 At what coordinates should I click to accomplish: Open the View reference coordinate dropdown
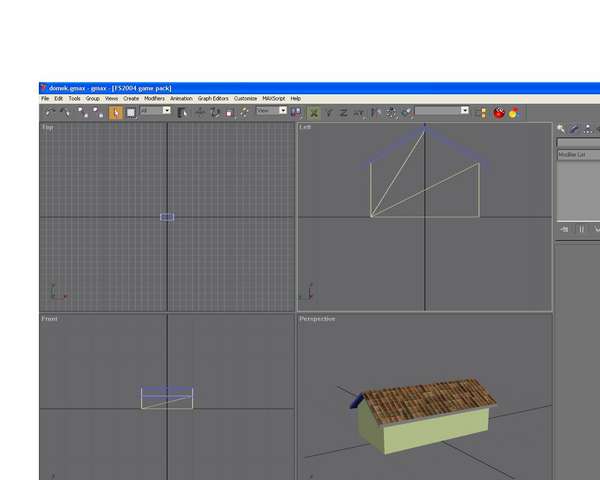coord(271,111)
